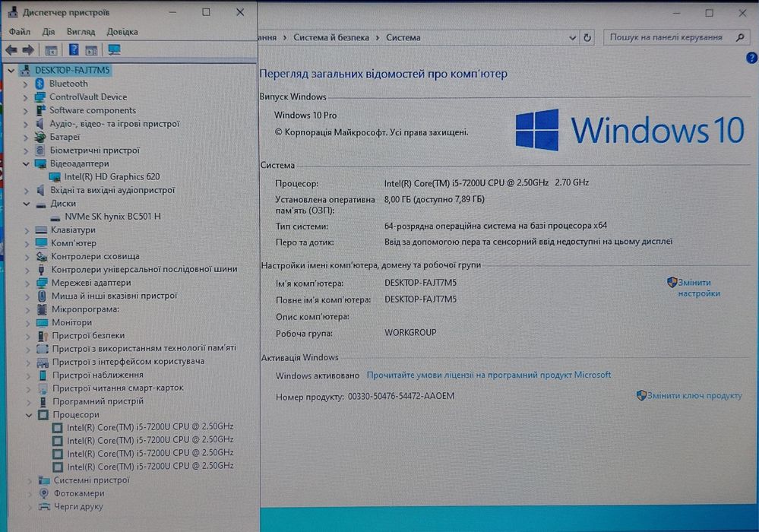Click the Система breadcrumb item
Viewport: 759px width, 532px height.
[403, 38]
